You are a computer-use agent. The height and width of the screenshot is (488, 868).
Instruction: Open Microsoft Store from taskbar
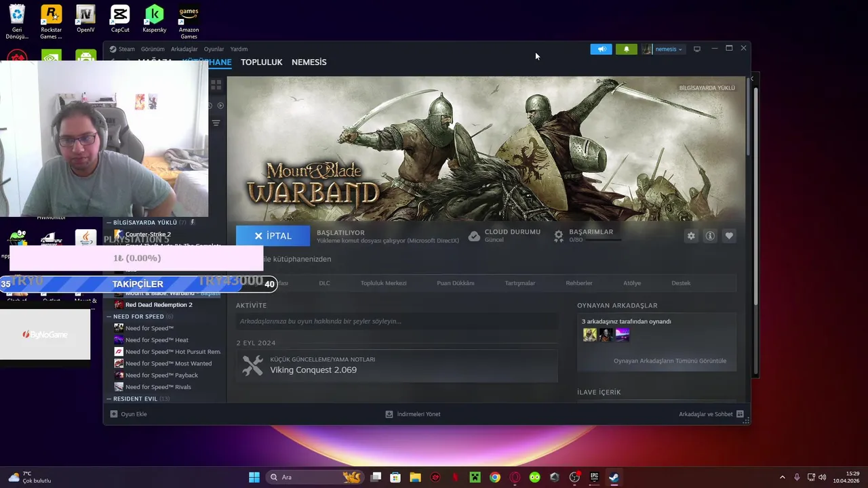[395, 477]
